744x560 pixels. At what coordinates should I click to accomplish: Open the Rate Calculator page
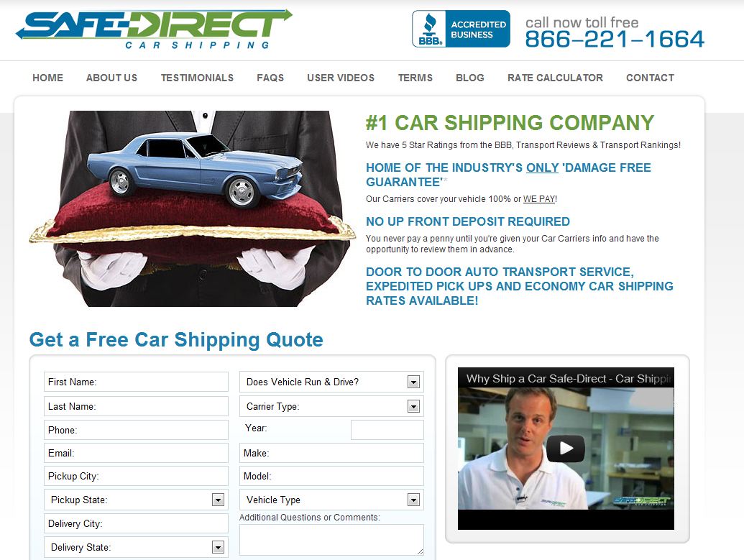pyautogui.click(x=555, y=78)
